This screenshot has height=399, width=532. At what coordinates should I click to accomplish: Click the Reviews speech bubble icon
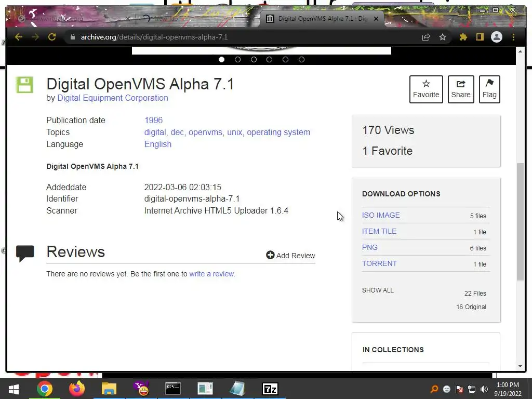tap(25, 254)
